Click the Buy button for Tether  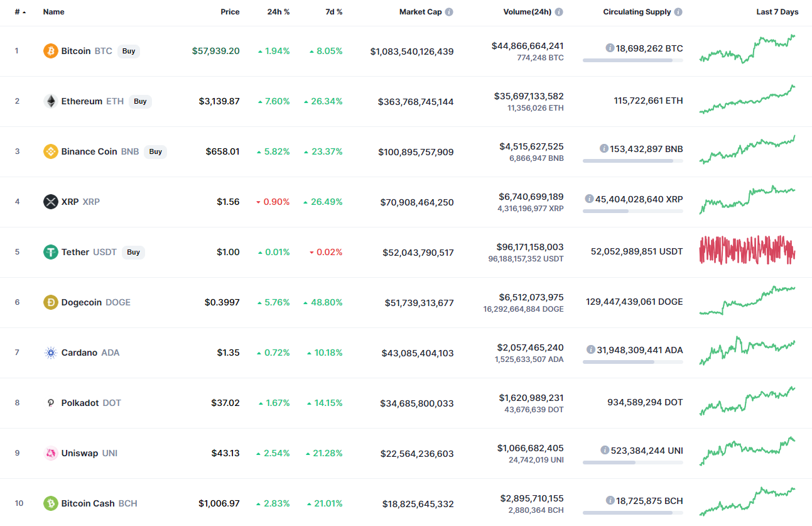pos(133,252)
